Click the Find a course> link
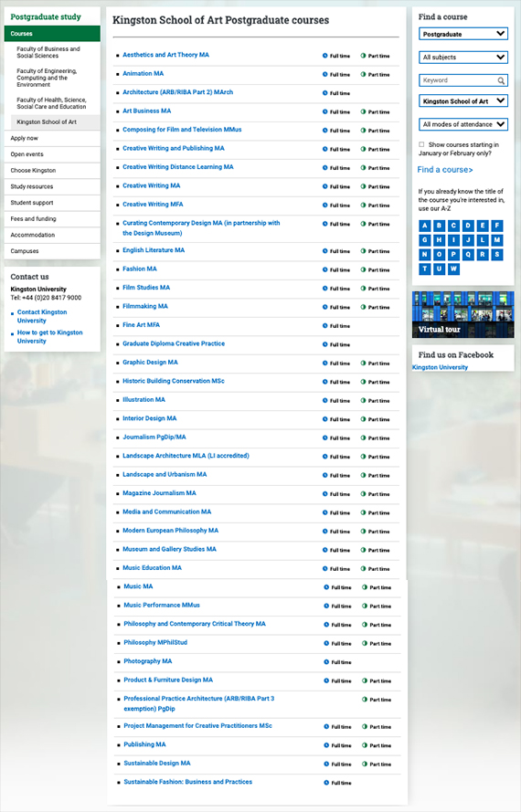This screenshot has height=812, width=521. [x=445, y=170]
